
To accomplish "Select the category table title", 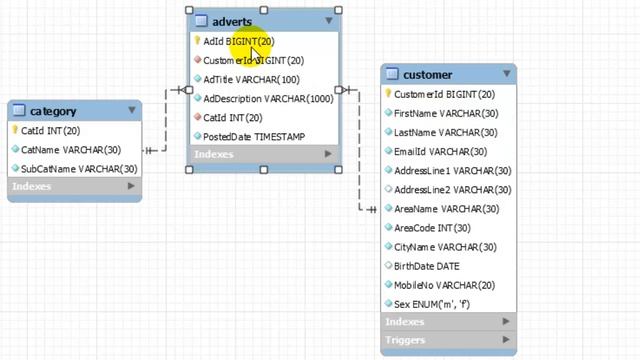I will [53, 111].
